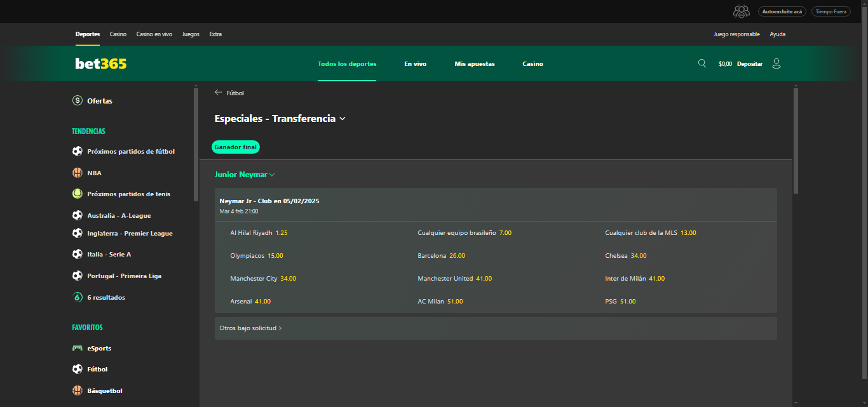Click soccer ball icon beside Inglaterra - Premier League
This screenshot has height=407, width=868.
tap(78, 233)
